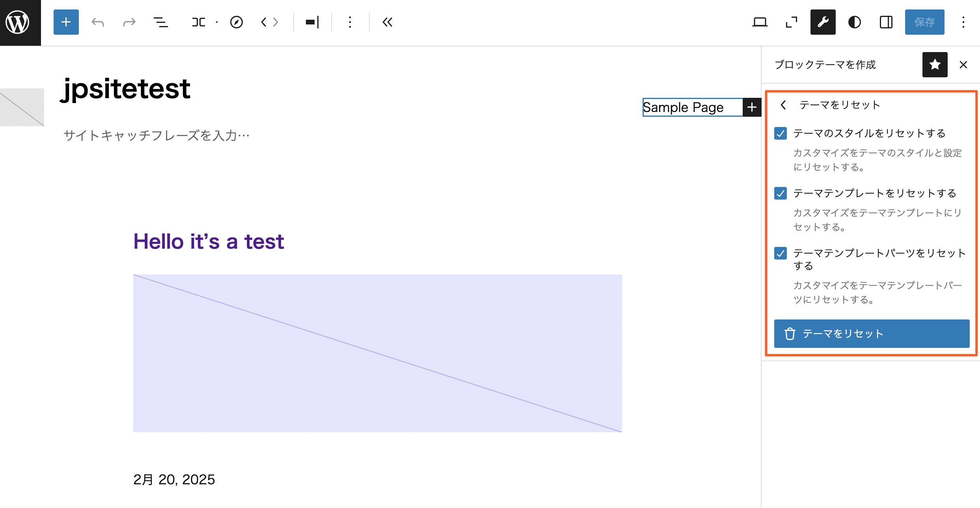The height and width of the screenshot is (508, 980).
Task: Open the Hello it's a test post title
Action: click(209, 241)
